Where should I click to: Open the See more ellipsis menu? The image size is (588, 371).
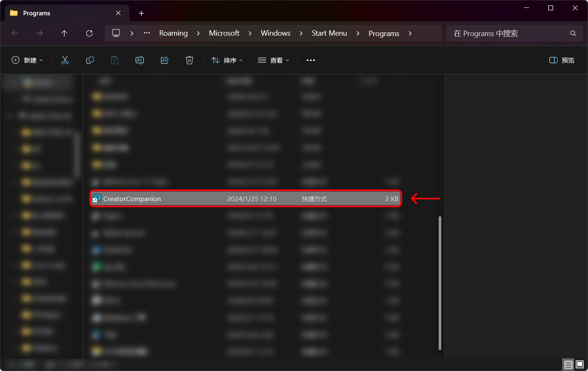pos(311,60)
